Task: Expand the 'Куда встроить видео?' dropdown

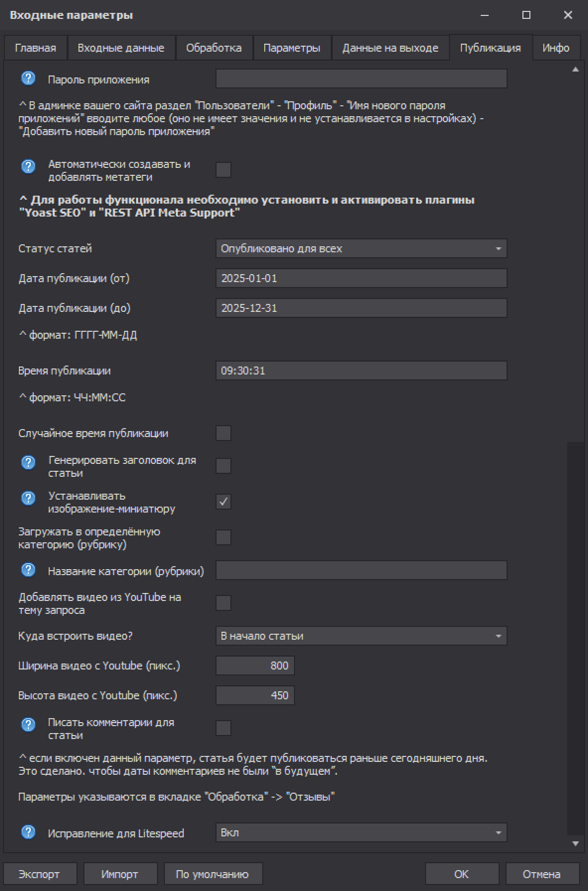Action: 361,636
